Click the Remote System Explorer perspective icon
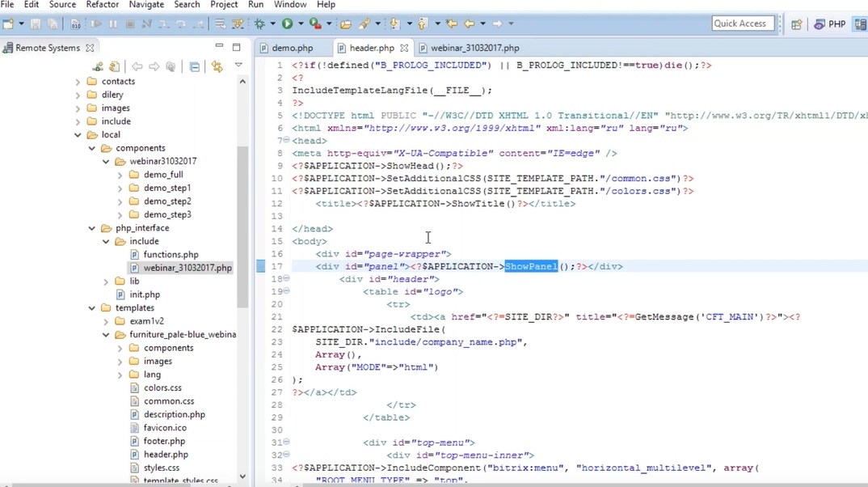Image resolution: width=868 pixels, height=487 pixels. (x=860, y=24)
